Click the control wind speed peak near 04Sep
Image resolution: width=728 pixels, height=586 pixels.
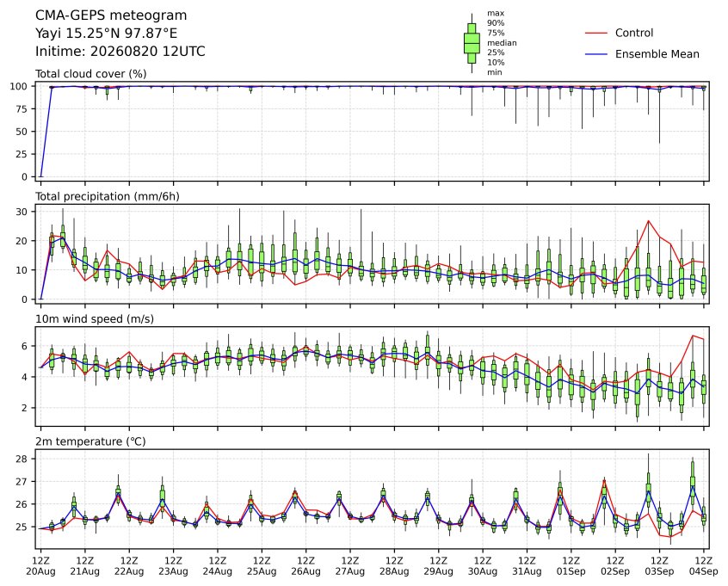click(693, 336)
